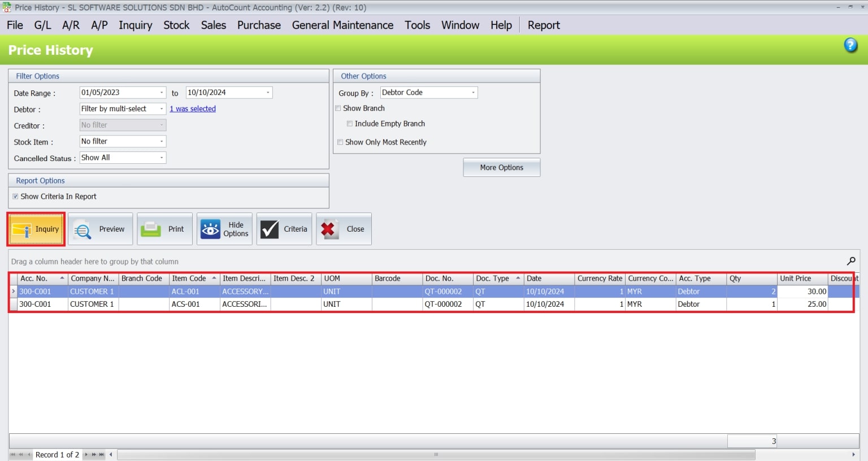Click the Preview magnifier icon
The width and height of the screenshot is (868, 461).
coord(83,229)
